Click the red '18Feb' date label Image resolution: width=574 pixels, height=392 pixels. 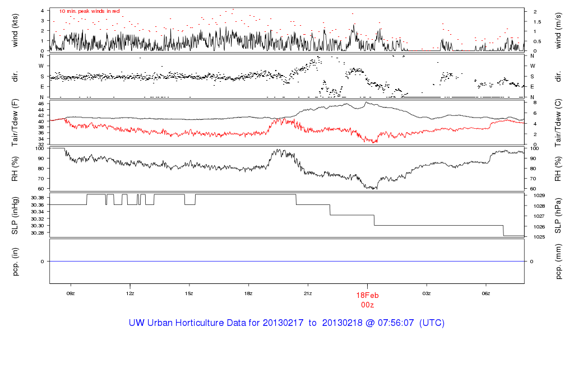click(368, 296)
